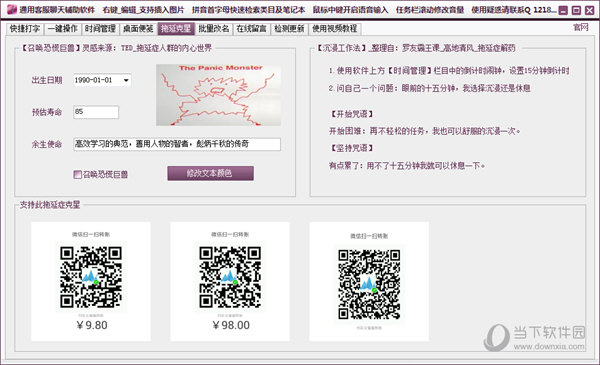Click the 【开始咒语】 heading text
Screen dimensions: 600x365
(352, 114)
